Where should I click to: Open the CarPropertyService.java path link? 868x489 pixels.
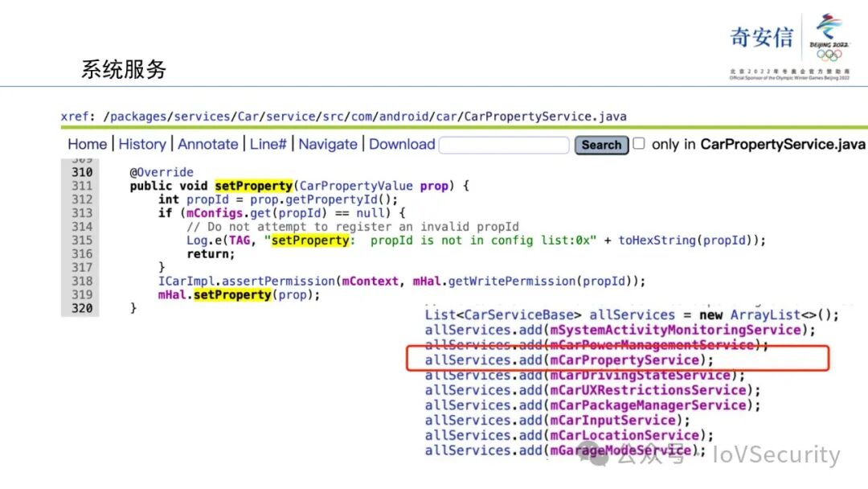click(545, 117)
